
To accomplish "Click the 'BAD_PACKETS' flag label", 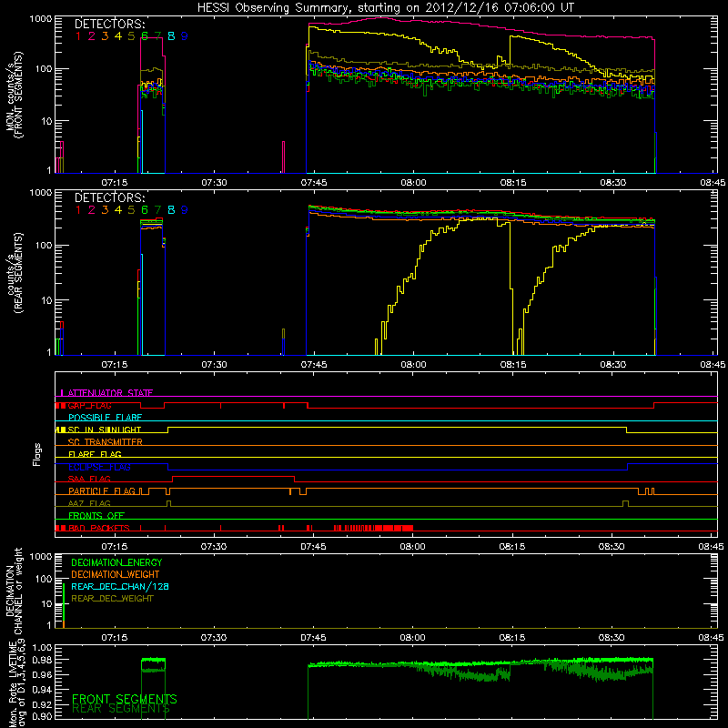I will coord(99,529).
